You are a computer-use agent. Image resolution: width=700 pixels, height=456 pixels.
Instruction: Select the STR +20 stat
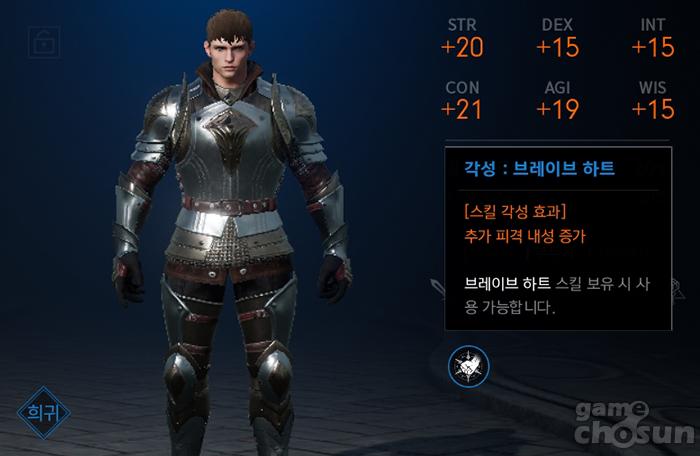[462, 38]
